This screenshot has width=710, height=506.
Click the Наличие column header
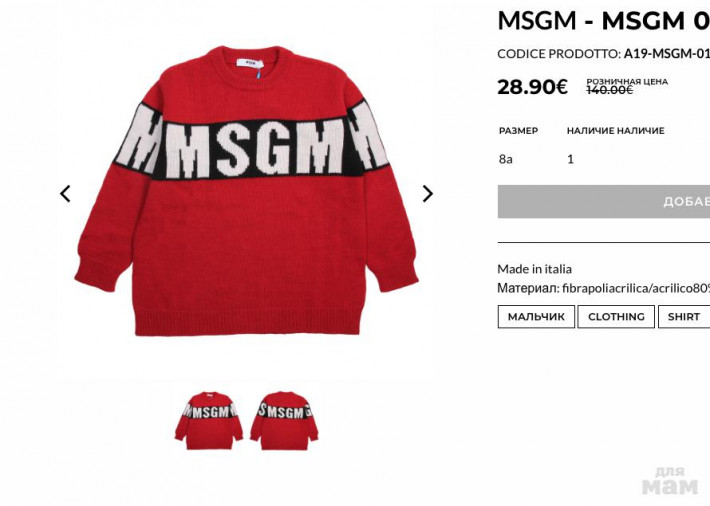point(615,131)
